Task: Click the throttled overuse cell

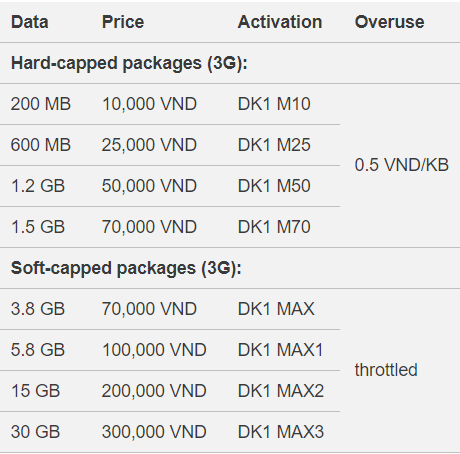Action: tap(386, 370)
